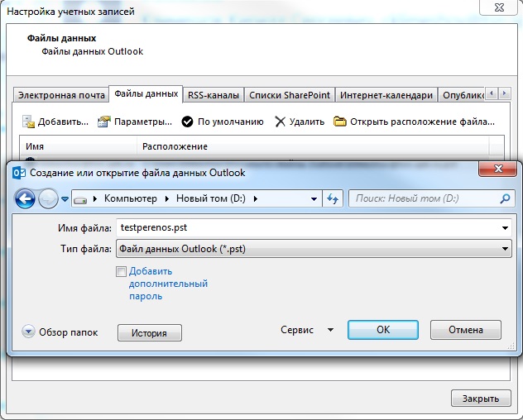The image size is (523, 420).
Task: Set data file По умолчанию
Action: [223, 122]
